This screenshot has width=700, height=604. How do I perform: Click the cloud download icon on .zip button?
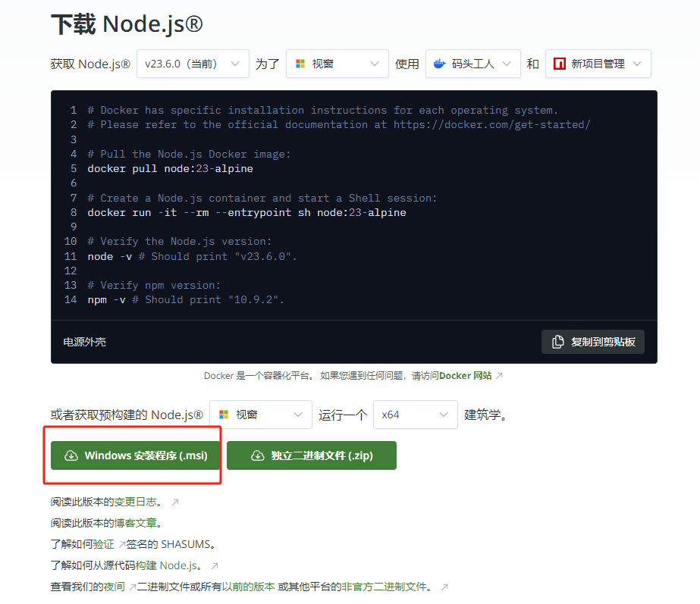pos(258,455)
